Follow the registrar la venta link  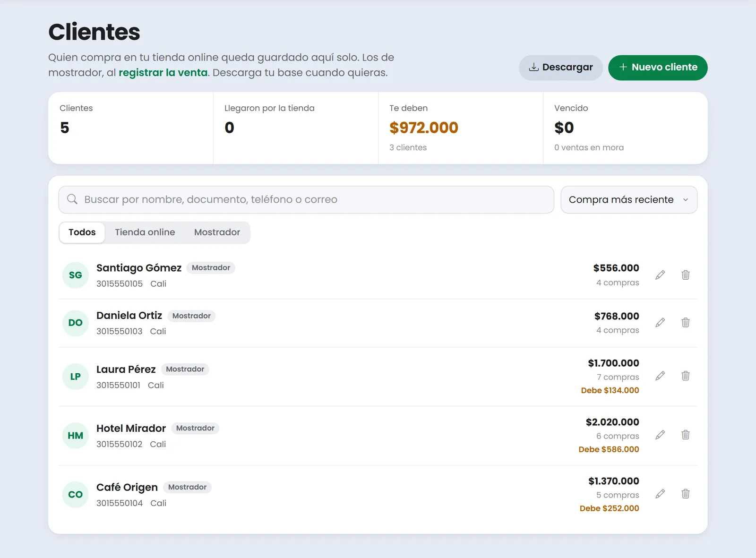(163, 73)
